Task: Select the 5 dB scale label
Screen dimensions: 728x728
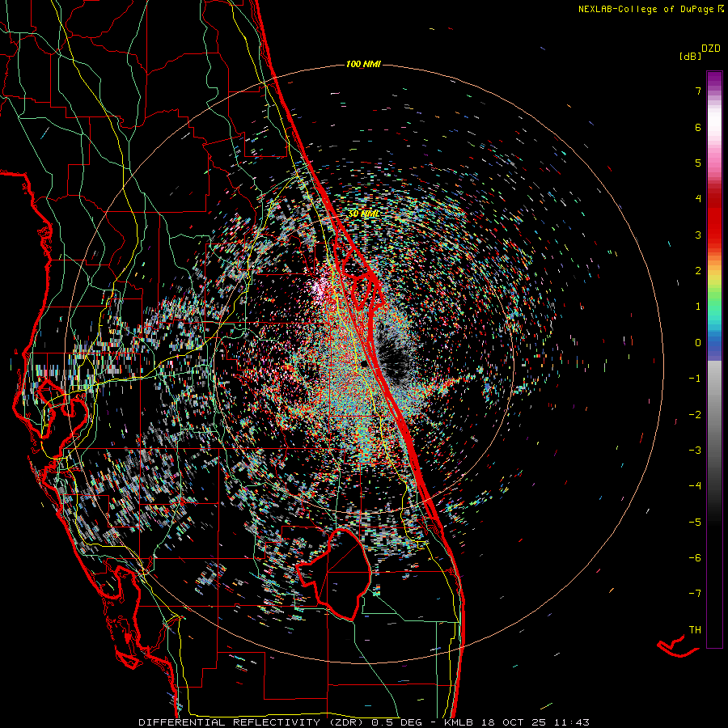Action: [697, 163]
